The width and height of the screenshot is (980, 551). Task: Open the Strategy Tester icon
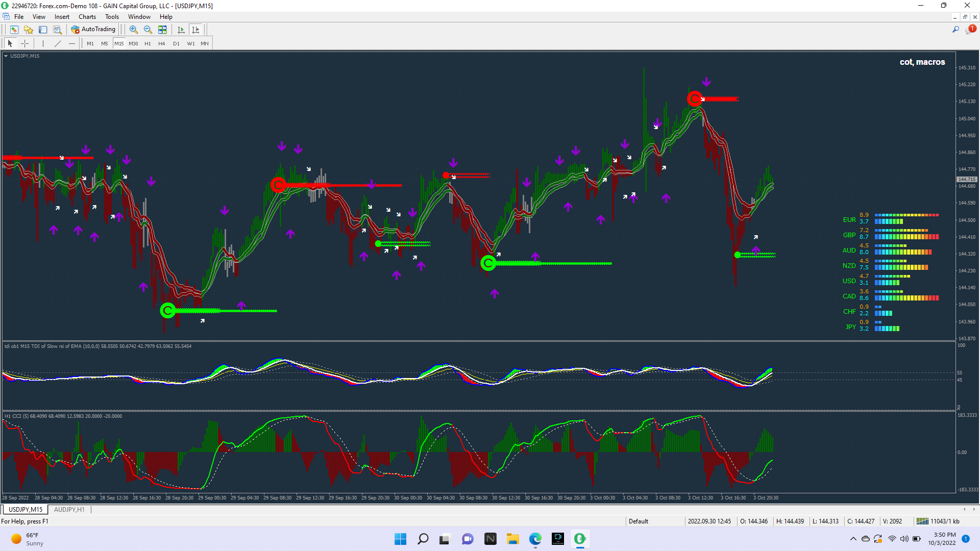tap(57, 30)
